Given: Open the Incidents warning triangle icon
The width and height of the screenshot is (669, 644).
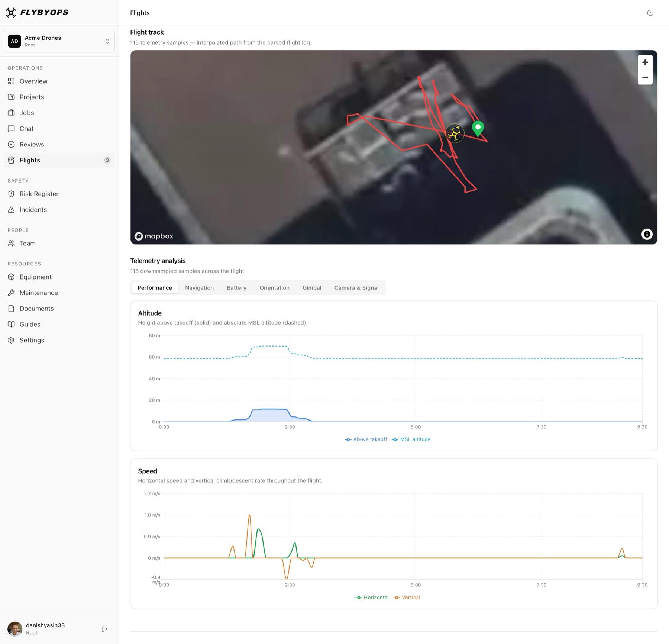Looking at the screenshot, I should (12, 210).
